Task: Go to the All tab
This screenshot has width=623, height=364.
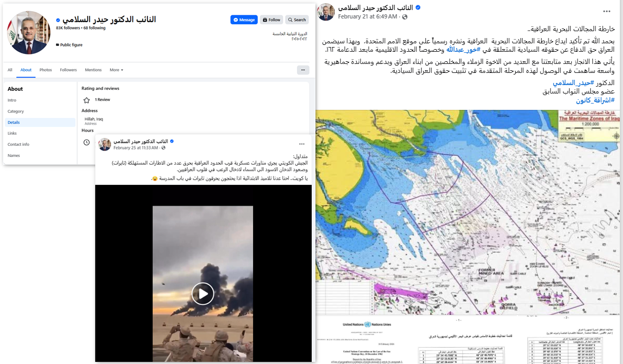Action: coord(10,70)
